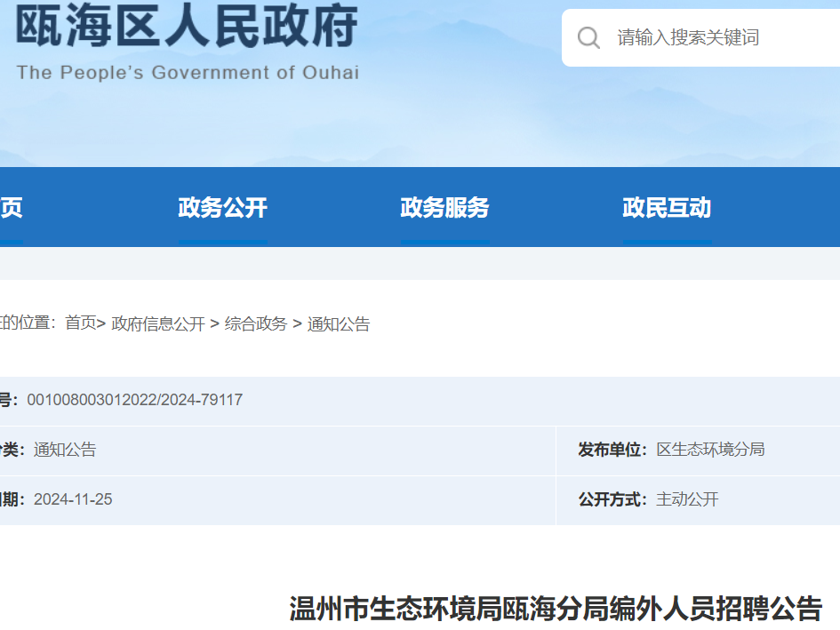The height and width of the screenshot is (630, 840).
Task: Click the magnifier search icon
Action: pos(588,38)
